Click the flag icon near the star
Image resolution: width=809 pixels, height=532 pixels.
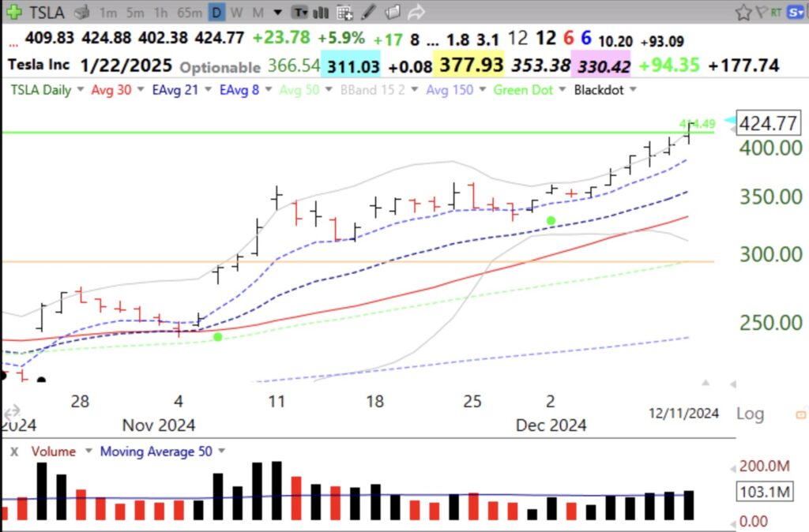pos(761,12)
